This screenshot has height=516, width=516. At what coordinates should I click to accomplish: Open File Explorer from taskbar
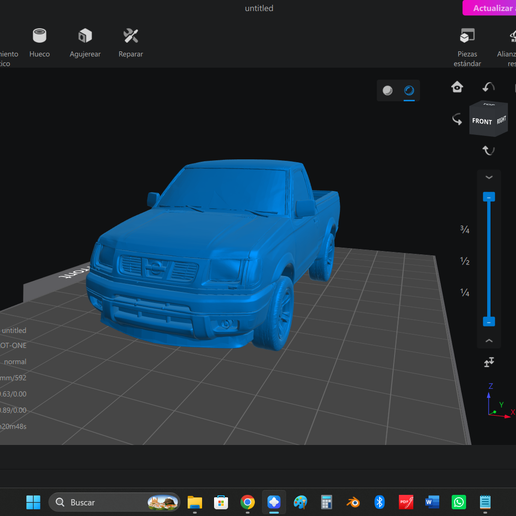point(195,502)
